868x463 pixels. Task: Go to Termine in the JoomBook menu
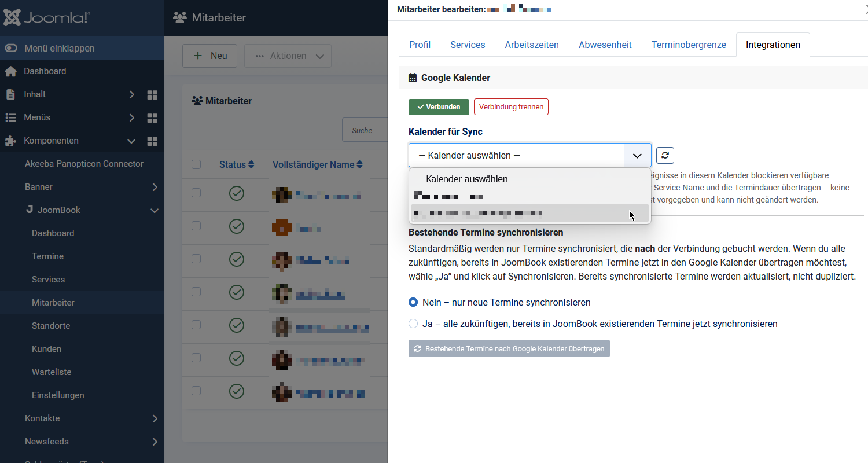(x=47, y=256)
